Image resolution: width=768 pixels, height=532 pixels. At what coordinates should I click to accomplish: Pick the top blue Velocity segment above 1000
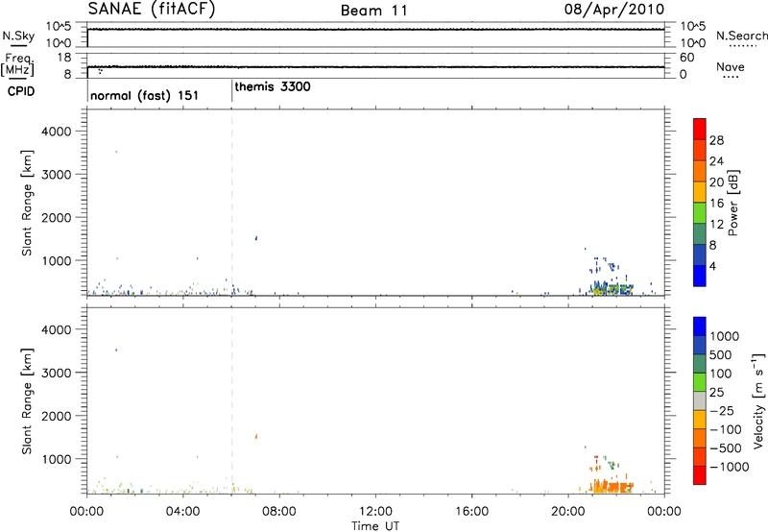700,326
